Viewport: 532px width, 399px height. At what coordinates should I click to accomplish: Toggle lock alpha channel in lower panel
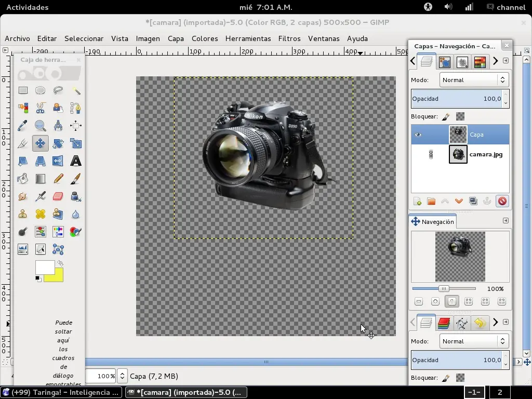[460, 378]
